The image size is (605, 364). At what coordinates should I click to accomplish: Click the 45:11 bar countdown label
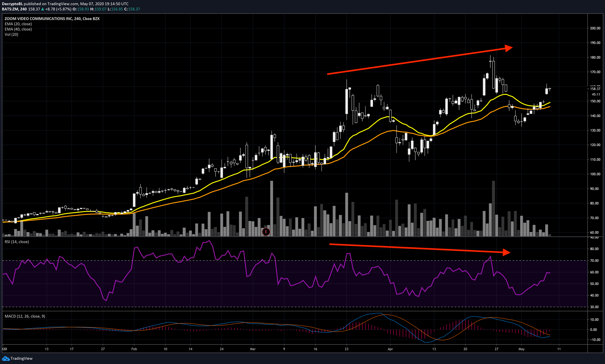[x=596, y=94]
